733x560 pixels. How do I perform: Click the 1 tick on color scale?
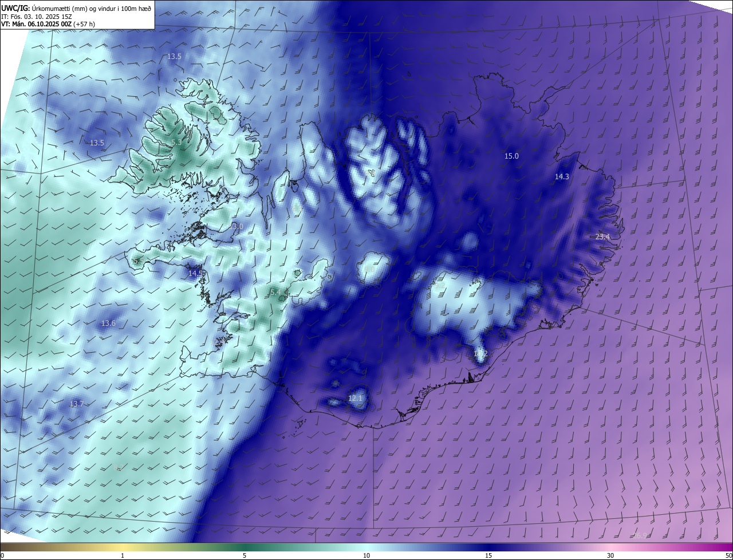[x=123, y=555]
